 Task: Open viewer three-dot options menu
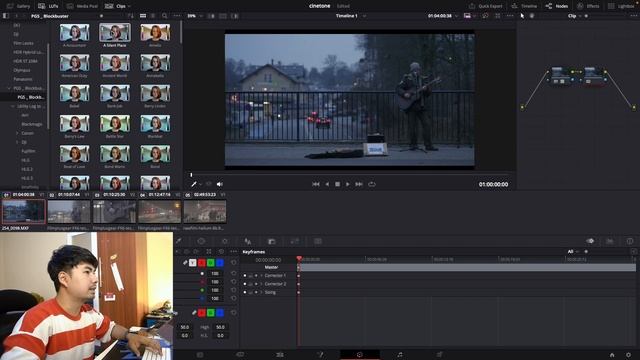(510, 16)
